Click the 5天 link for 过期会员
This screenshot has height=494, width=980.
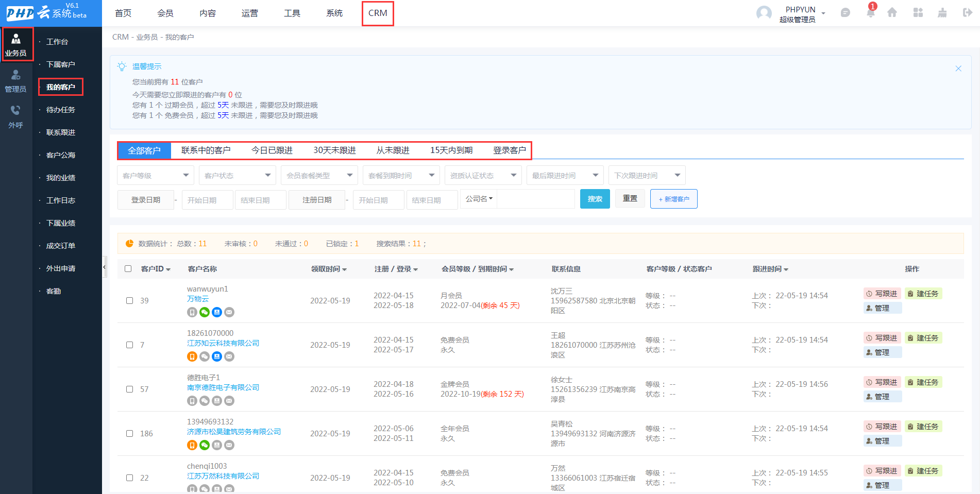click(x=223, y=105)
